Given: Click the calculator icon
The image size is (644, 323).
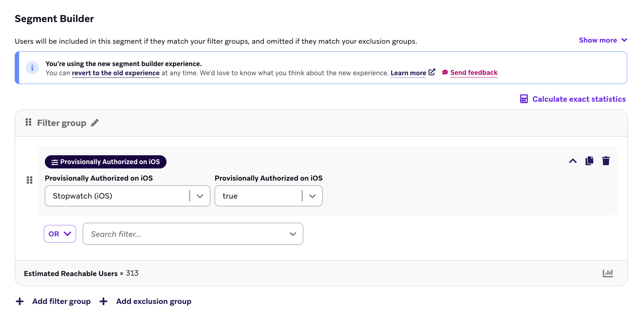Looking at the screenshot, I should [524, 99].
